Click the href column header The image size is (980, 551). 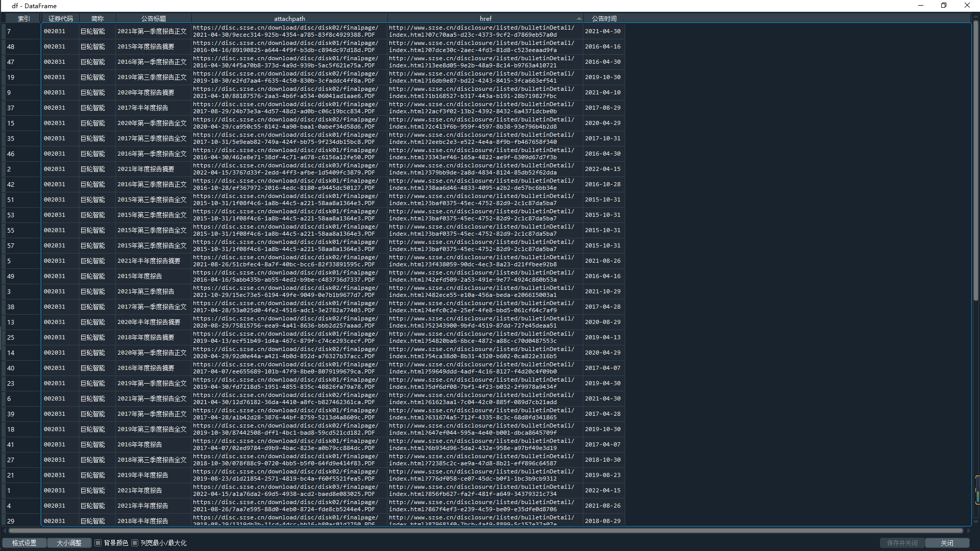click(x=485, y=18)
